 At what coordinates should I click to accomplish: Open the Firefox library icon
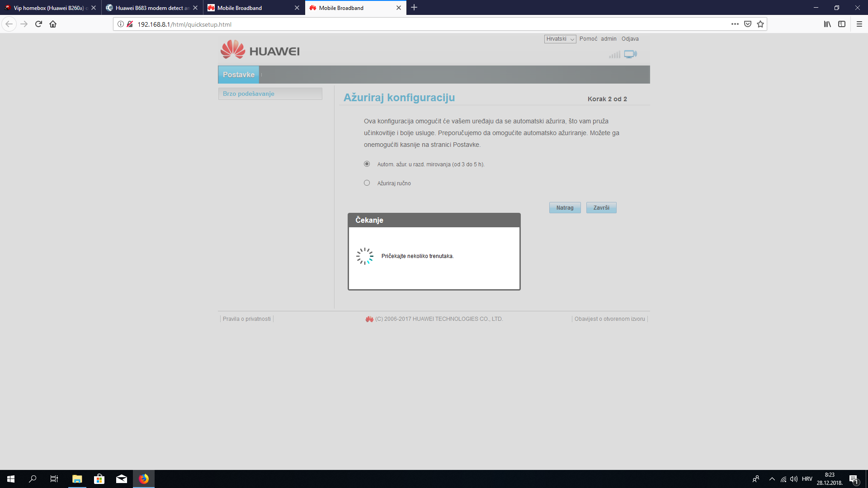(x=827, y=24)
